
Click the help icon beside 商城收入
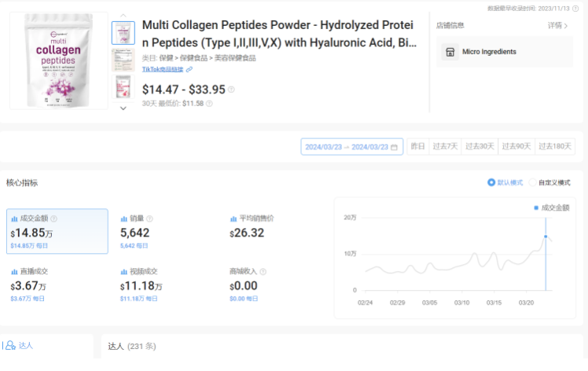(x=263, y=271)
